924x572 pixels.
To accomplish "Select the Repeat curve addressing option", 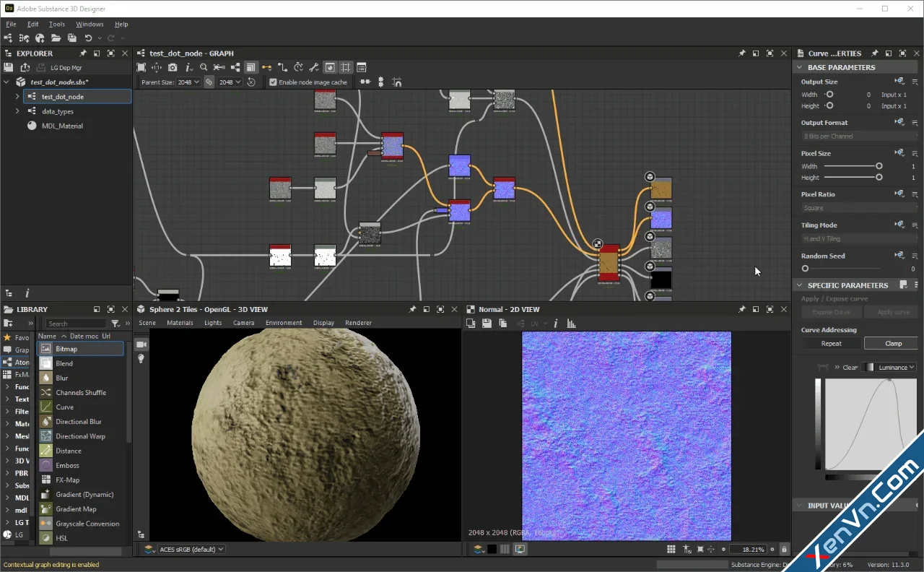I will point(832,344).
